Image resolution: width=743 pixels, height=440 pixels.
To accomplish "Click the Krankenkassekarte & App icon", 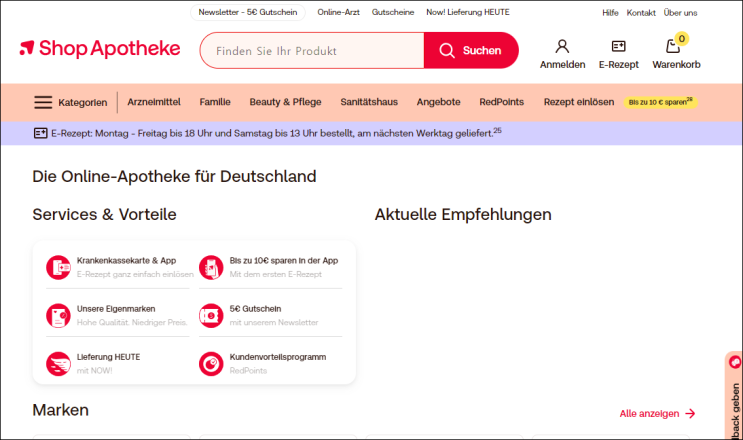I will (x=58, y=268).
